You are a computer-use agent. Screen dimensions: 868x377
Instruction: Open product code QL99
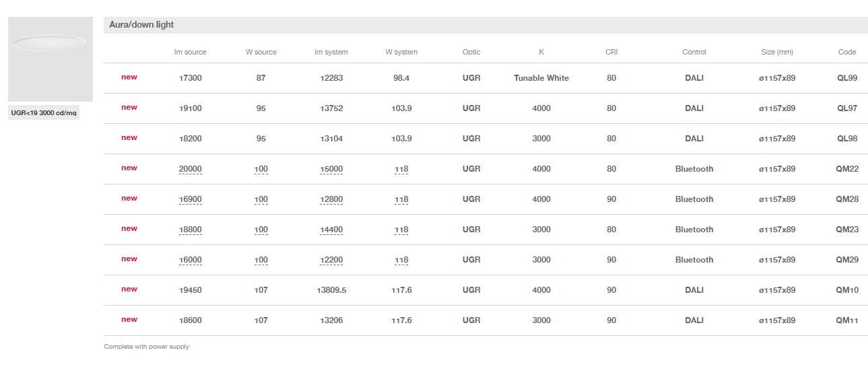click(x=846, y=78)
